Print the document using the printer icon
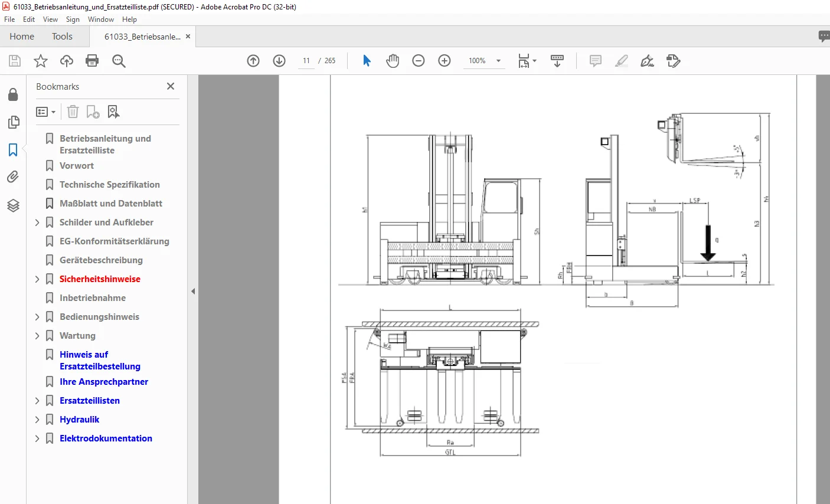Screen dimensions: 830x504 92,61
